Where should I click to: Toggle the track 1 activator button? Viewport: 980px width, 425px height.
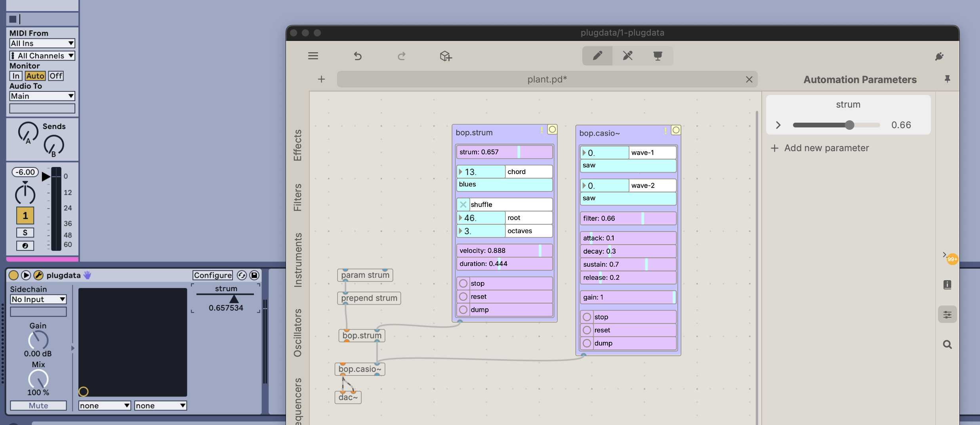[25, 216]
